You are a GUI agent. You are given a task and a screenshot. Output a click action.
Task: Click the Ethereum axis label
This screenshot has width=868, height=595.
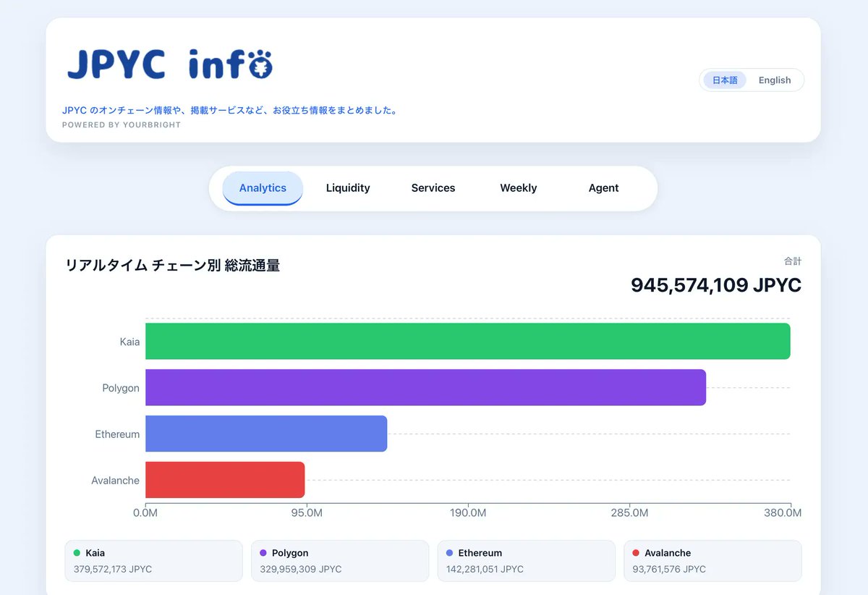(x=117, y=434)
